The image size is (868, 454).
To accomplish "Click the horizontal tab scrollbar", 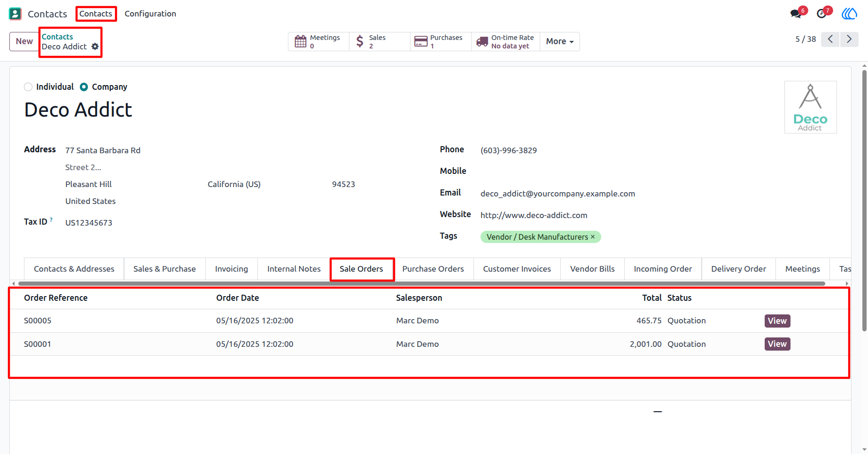I will [x=422, y=283].
